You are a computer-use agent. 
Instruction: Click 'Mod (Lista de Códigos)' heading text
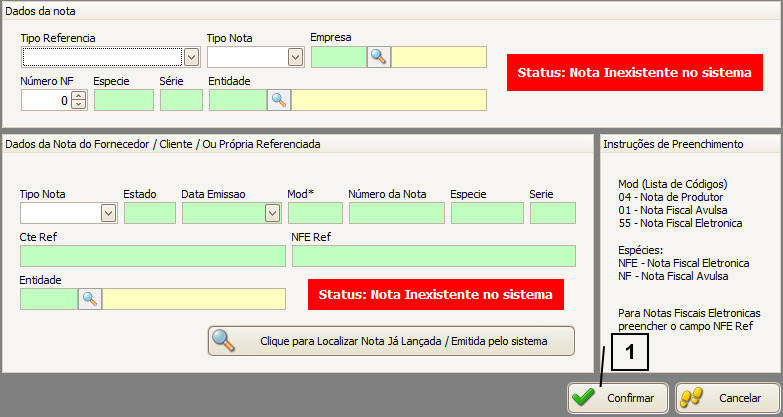[673, 184]
